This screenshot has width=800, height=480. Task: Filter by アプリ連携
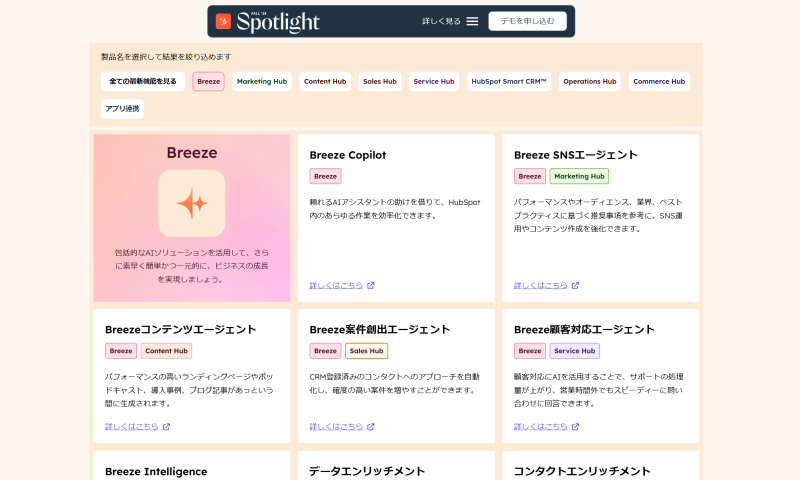(x=122, y=109)
